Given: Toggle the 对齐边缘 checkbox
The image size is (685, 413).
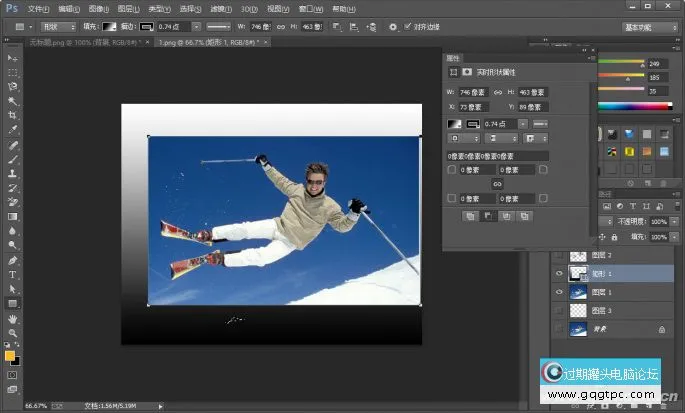Looking at the screenshot, I should (408, 27).
